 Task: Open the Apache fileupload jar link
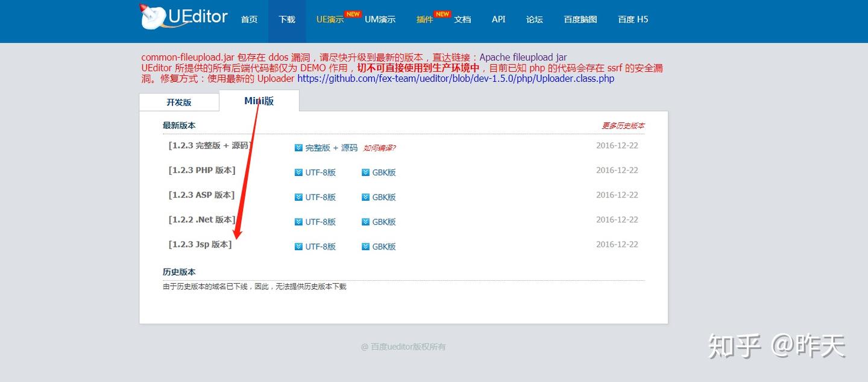(523, 58)
